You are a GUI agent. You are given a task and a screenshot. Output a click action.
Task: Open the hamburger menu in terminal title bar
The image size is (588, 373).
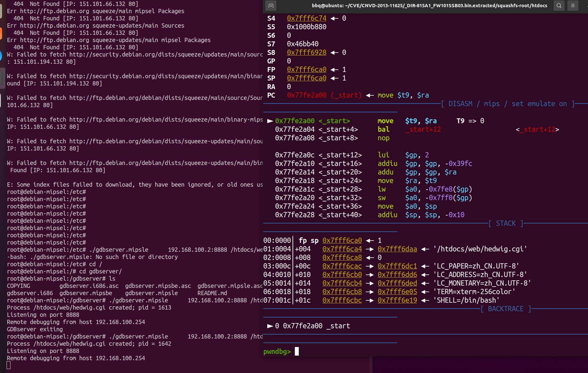pos(573,6)
